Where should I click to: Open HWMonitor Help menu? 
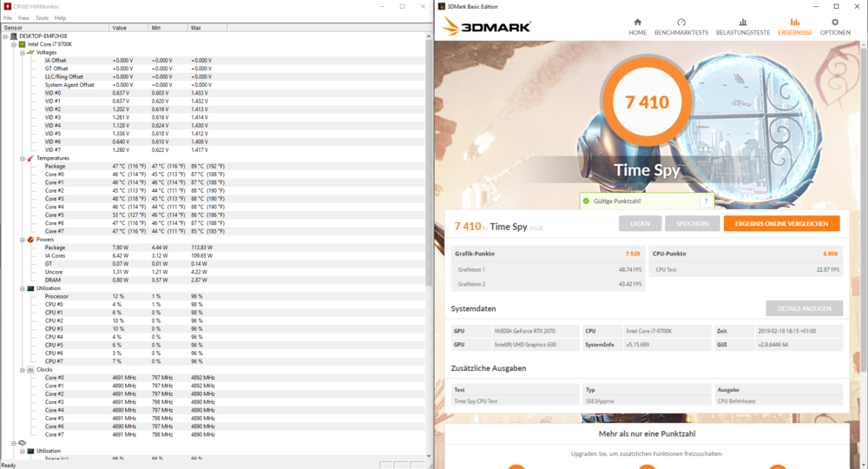[60, 17]
